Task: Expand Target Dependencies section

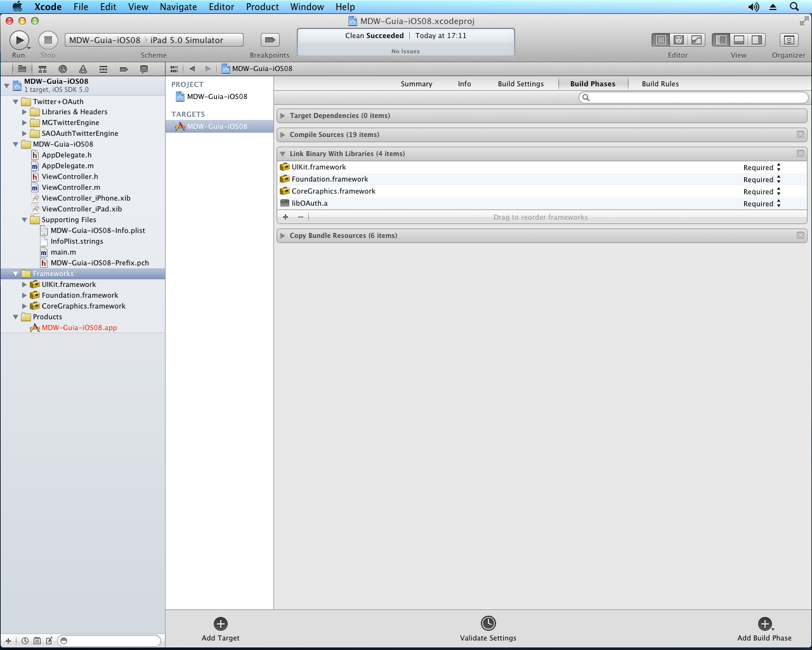Action: point(283,116)
